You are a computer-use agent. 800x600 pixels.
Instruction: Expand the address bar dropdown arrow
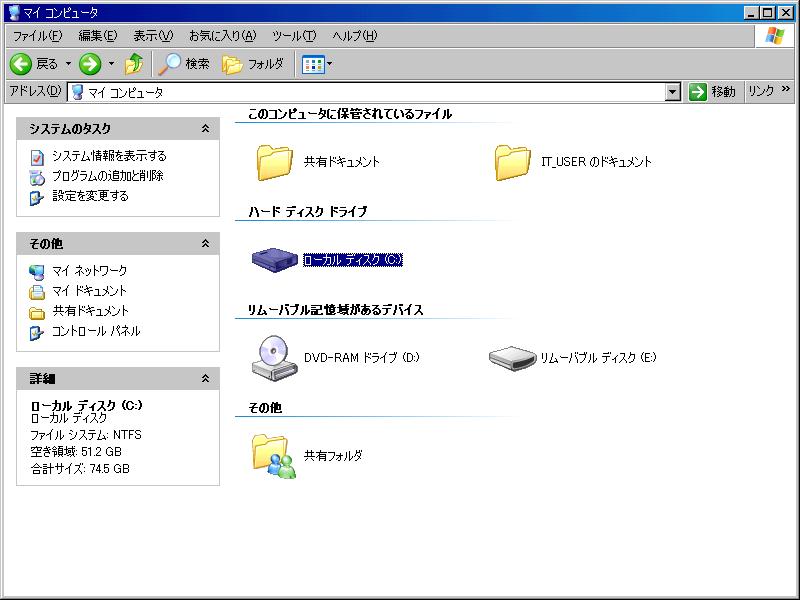click(673, 92)
